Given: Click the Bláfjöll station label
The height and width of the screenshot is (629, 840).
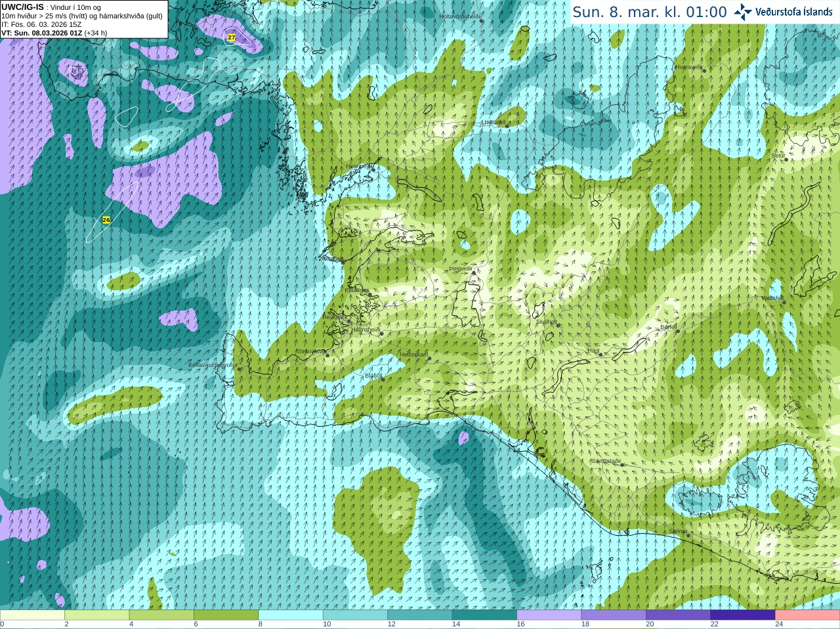Looking at the screenshot, I should coord(373,376).
